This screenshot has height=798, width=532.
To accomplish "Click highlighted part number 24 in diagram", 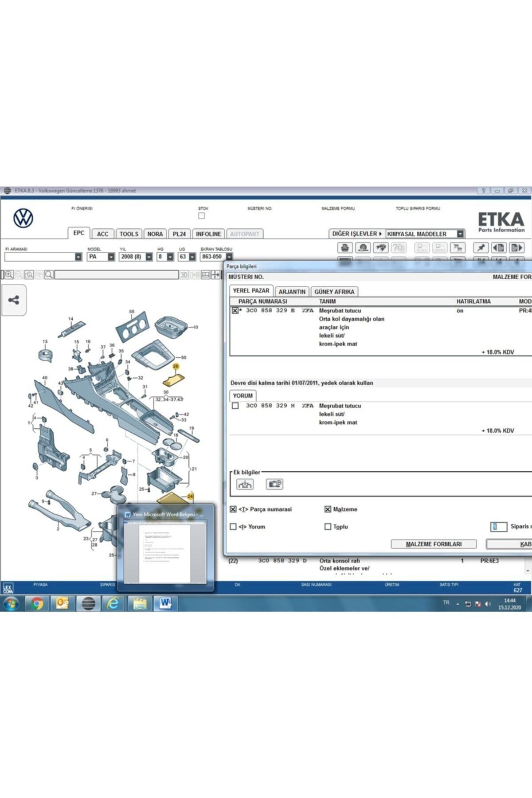I will coord(190,496).
